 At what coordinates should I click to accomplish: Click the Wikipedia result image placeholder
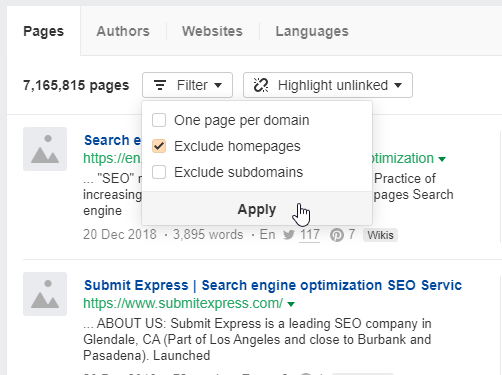tap(45, 149)
